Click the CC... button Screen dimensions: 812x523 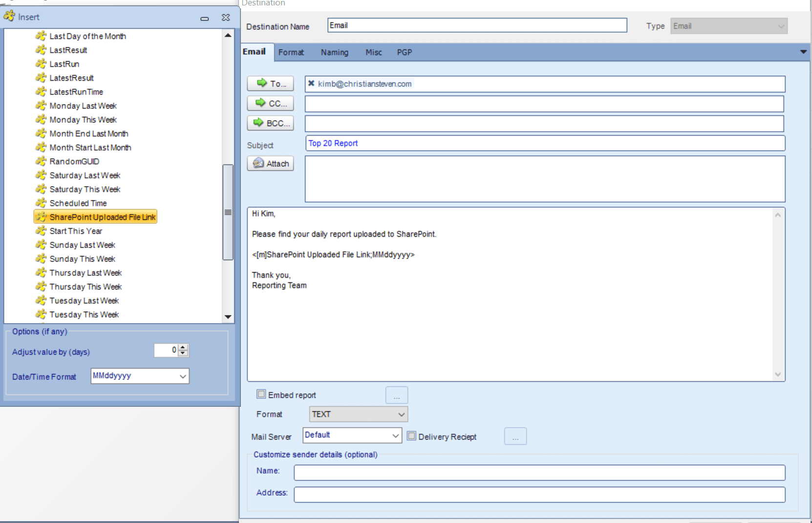[x=270, y=103]
